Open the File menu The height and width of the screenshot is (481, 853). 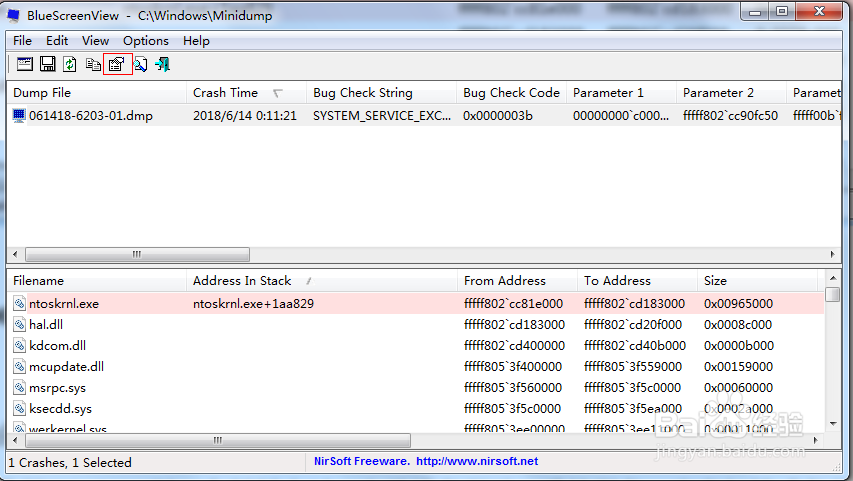point(22,41)
